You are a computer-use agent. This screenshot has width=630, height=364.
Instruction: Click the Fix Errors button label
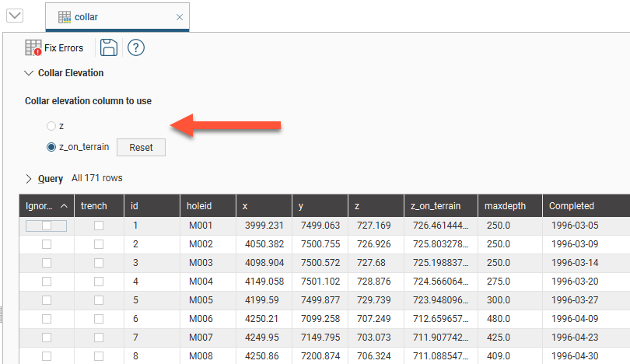coord(64,48)
